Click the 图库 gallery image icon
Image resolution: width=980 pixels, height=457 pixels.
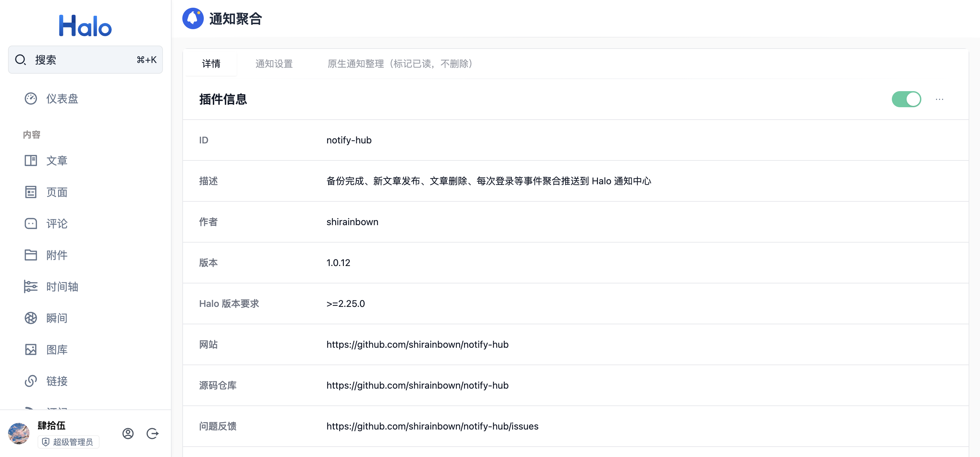[x=31, y=349]
